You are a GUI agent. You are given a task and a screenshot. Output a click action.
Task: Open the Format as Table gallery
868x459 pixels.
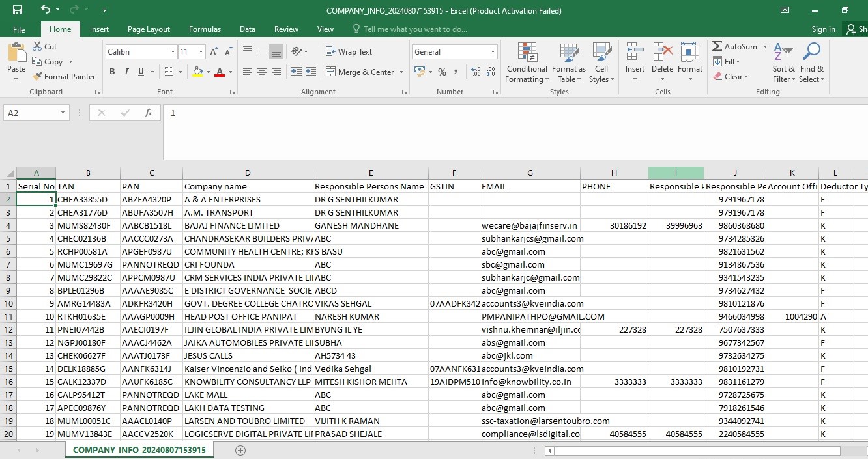point(569,63)
